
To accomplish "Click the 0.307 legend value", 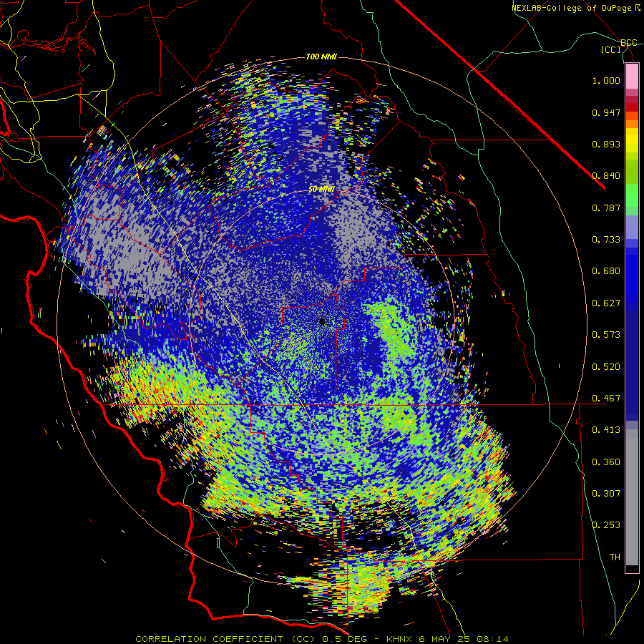I will point(606,494).
